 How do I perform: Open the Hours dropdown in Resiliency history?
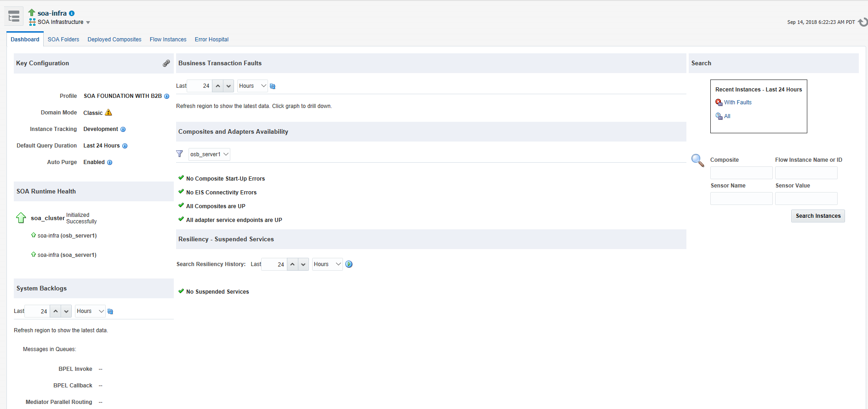pyautogui.click(x=327, y=264)
